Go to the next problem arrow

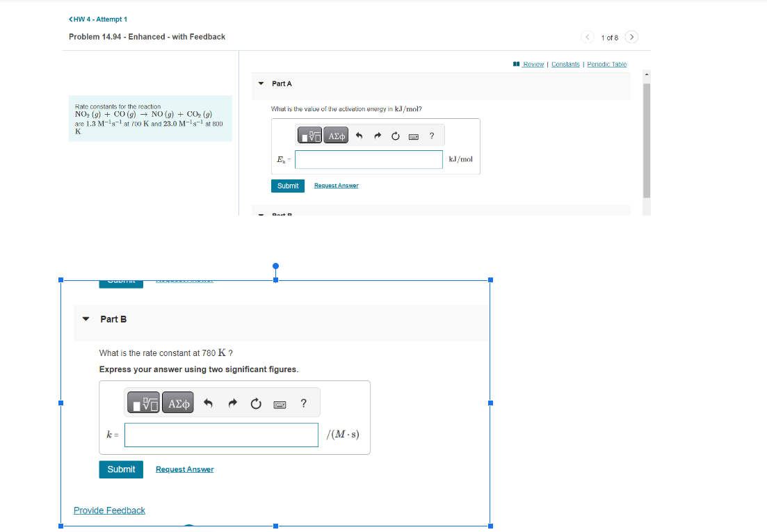(x=631, y=37)
